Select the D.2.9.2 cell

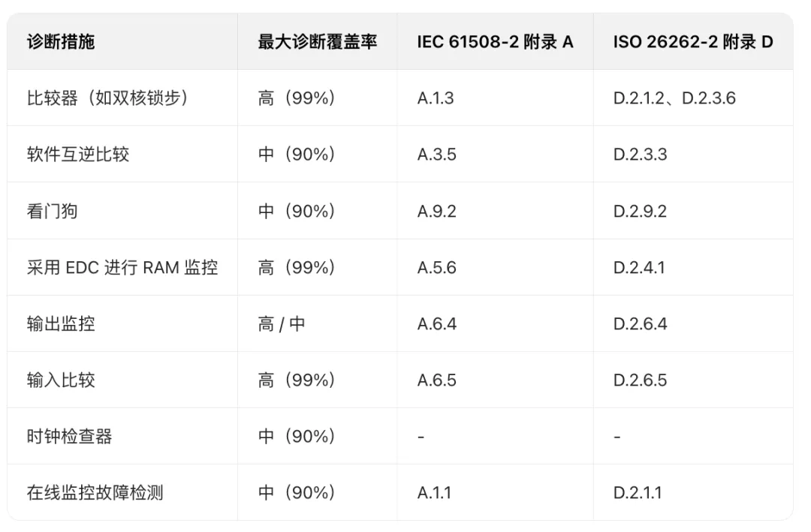[x=640, y=211]
